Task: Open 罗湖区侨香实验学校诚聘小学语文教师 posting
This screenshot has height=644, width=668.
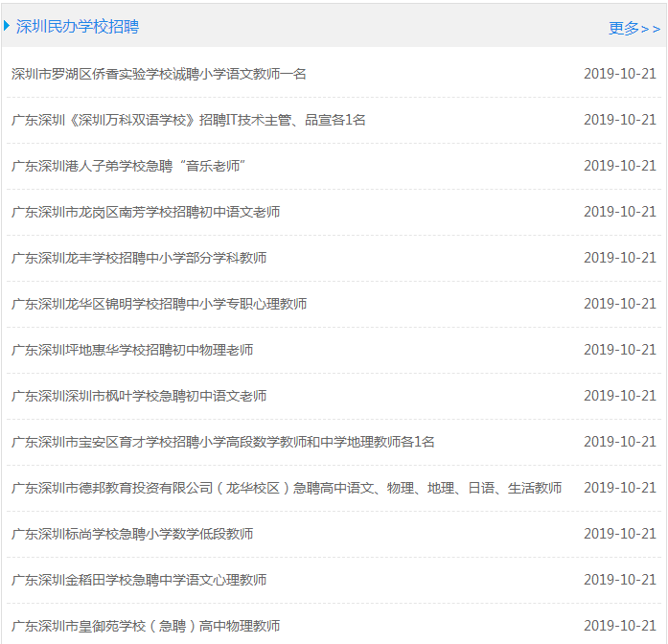Action: 159,74
